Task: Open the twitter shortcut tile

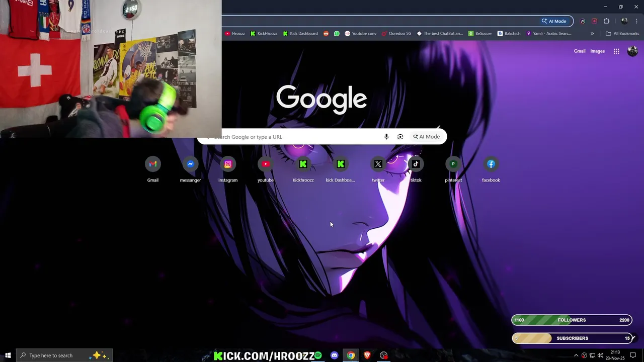Action: point(378,169)
